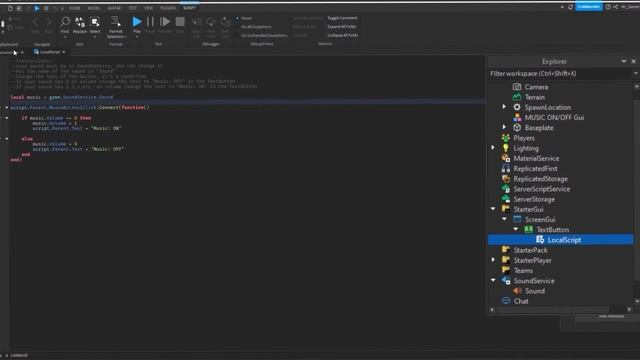The image size is (640, 360).
Task: Open the Explorer panel options chevron
Action: pyautogui.click(x=624, y=61)
